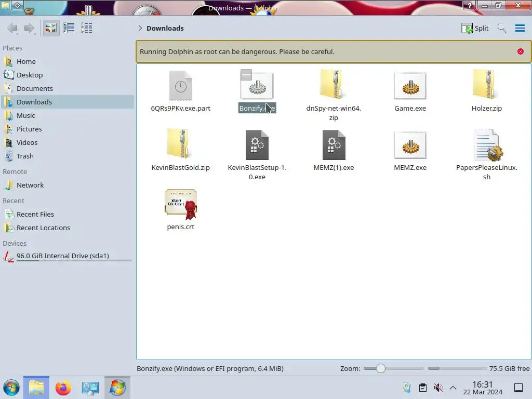Image resolution: width=532 pixels, height=399 pixels.
Task: Toggle selection marker on Bonzify.exe icon
Action: (246, 75)
